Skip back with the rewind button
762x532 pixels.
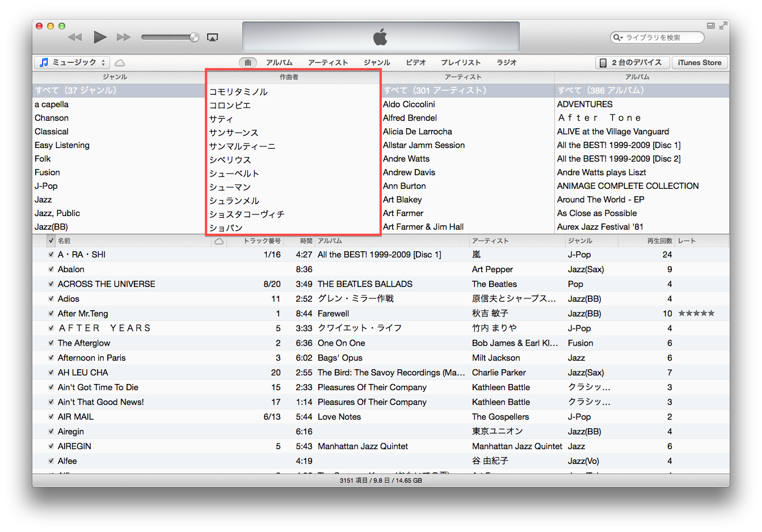click(75, 37)
